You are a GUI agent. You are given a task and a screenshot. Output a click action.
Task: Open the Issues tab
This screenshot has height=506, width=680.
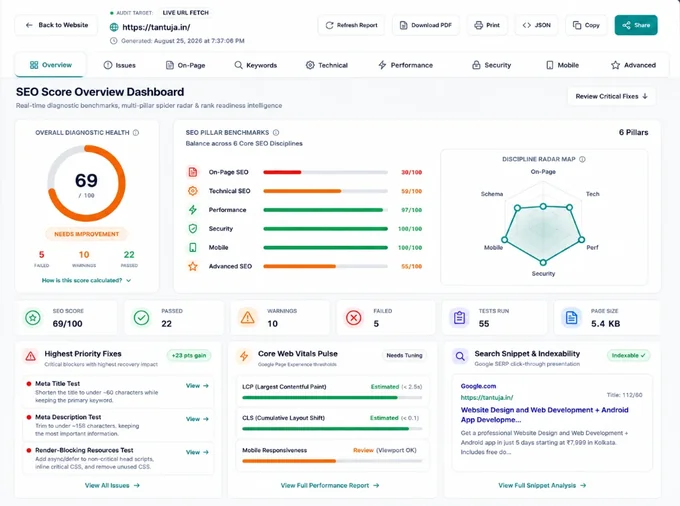point(120,65)
